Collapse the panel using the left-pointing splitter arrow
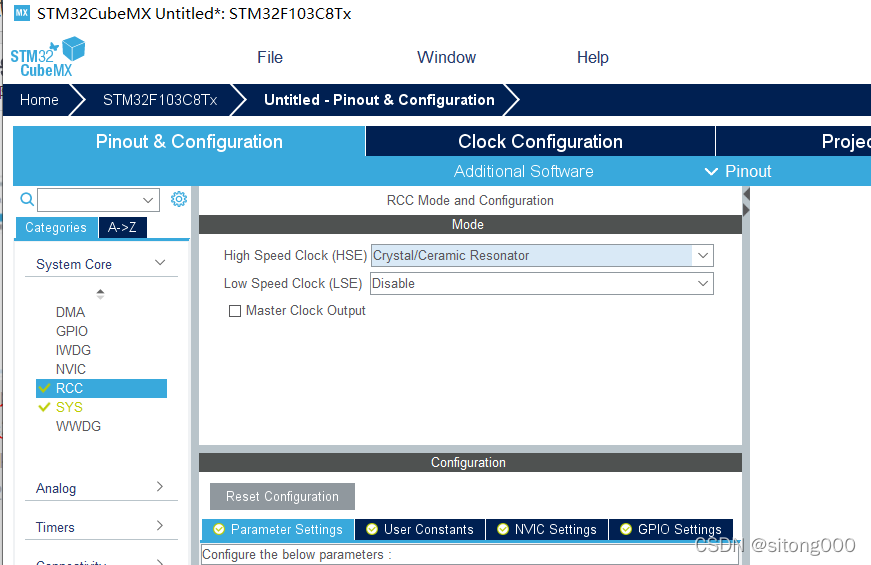The image size is (871, 565). point(746,194)
